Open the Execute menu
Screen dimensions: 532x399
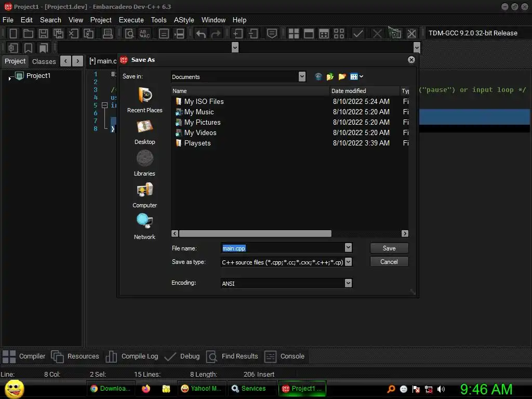131,20
